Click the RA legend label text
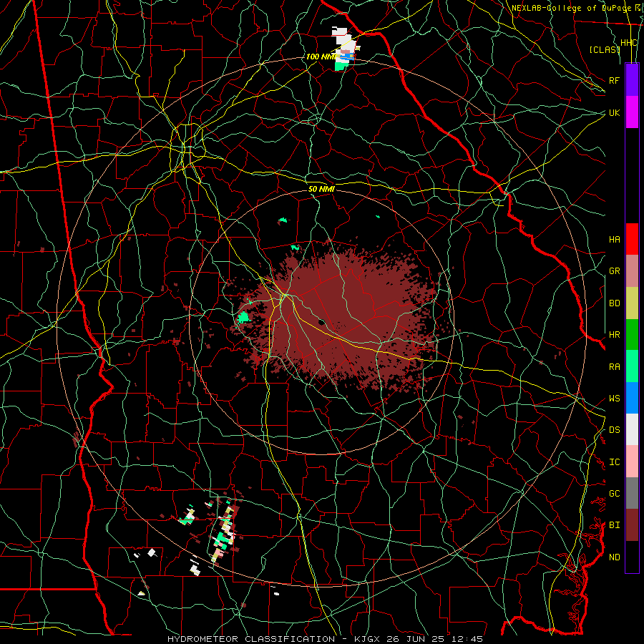 pos(614,367)
